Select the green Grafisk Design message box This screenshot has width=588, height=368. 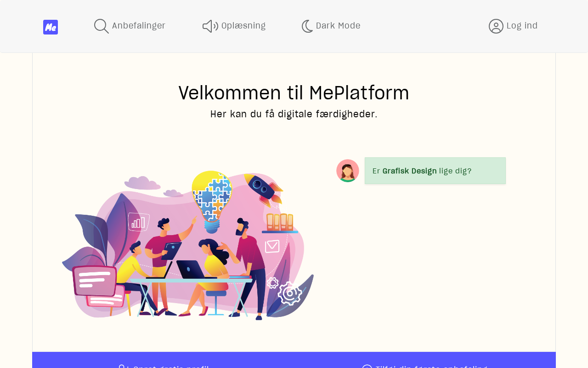point(435,171)
